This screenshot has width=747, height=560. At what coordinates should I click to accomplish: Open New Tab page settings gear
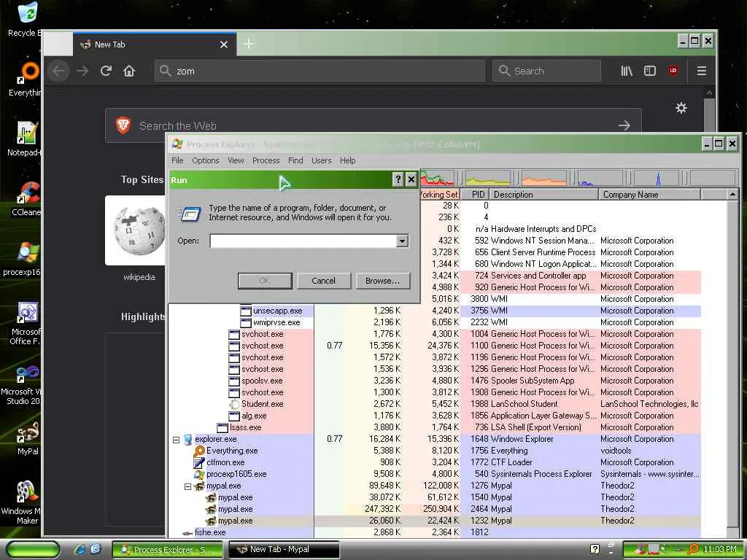(681, 108)
